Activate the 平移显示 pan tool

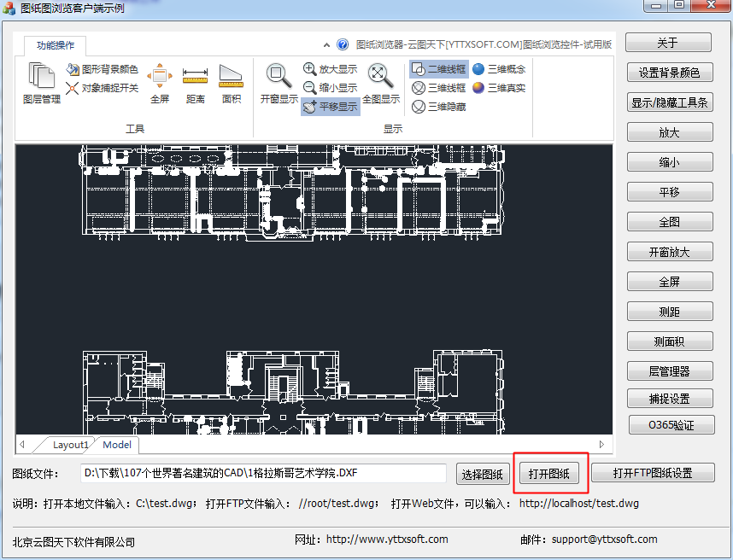point(330,107)
